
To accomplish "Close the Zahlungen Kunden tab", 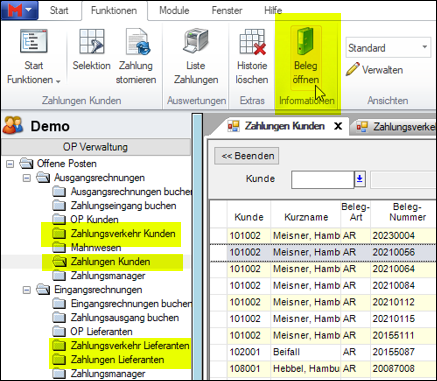I will tap(338, 126).
